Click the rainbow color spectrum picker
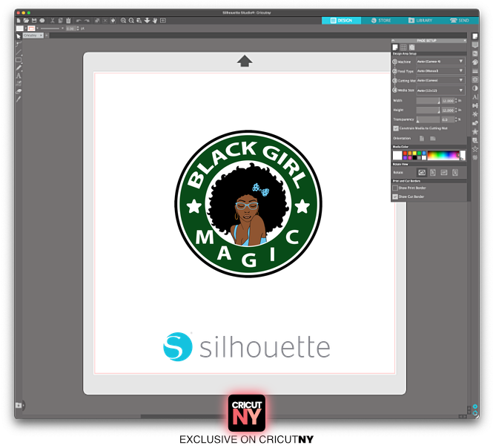 point(443,156)
